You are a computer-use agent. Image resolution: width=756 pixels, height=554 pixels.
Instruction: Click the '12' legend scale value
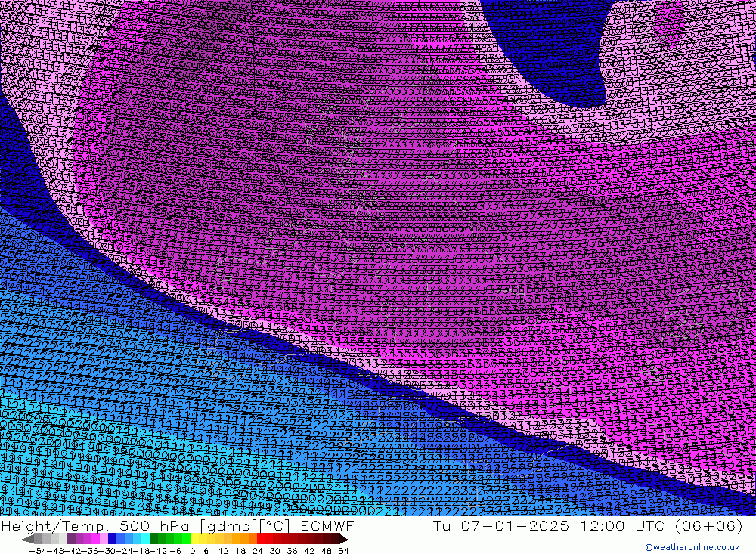click(x=223, y=551)
